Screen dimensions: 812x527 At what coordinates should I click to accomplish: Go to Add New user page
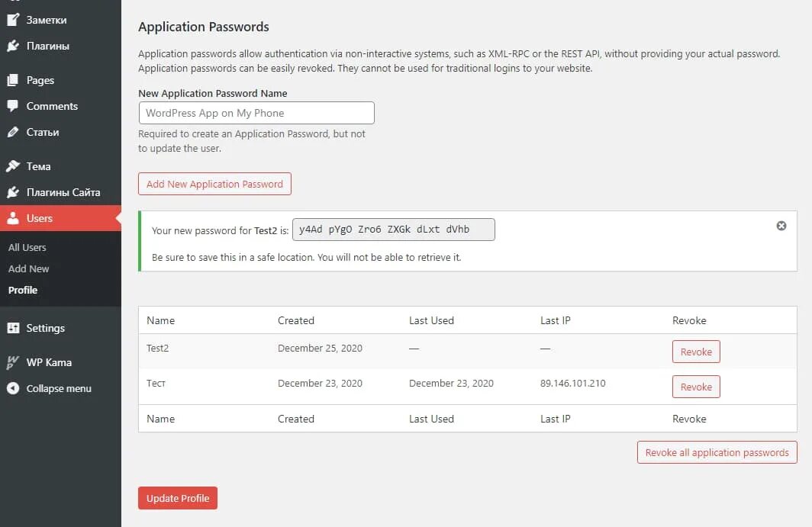coord(29,268)
